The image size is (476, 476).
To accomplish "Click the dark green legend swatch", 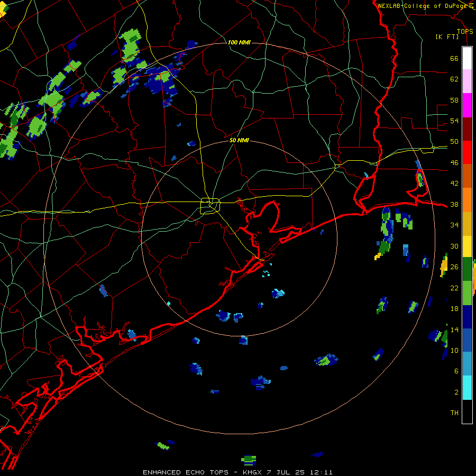I will point(467,269).
